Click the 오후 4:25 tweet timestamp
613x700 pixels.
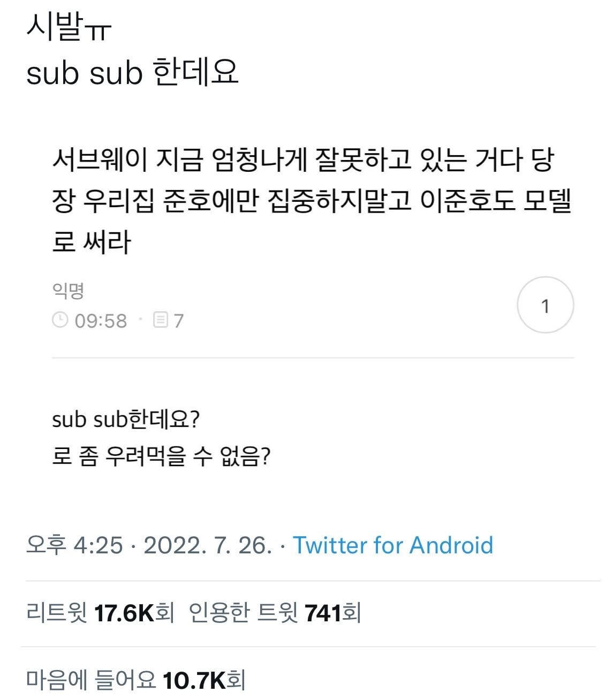point(74,545)
